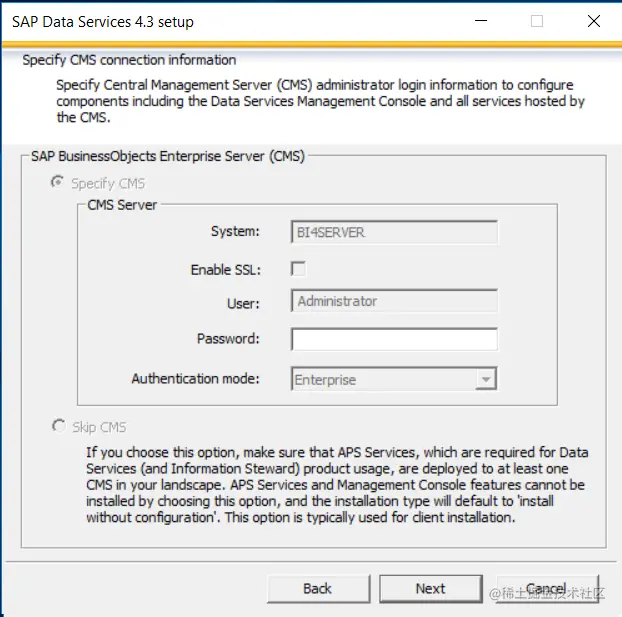Click the 'Password:' label
622x617 pixels.
click(x=228, y=338)
